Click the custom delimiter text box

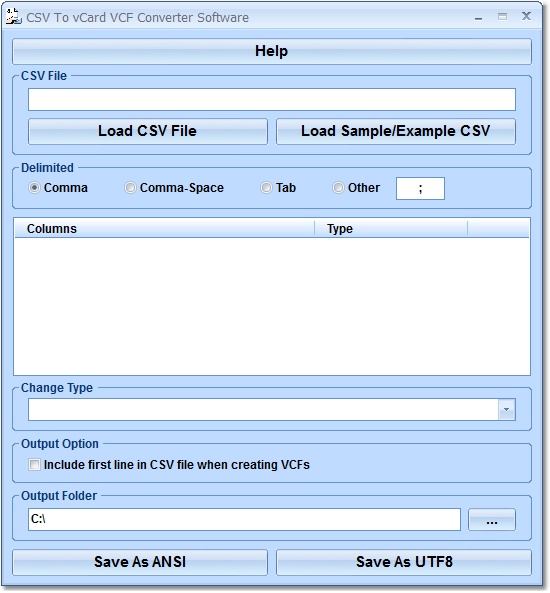click(x=420, y=188)
